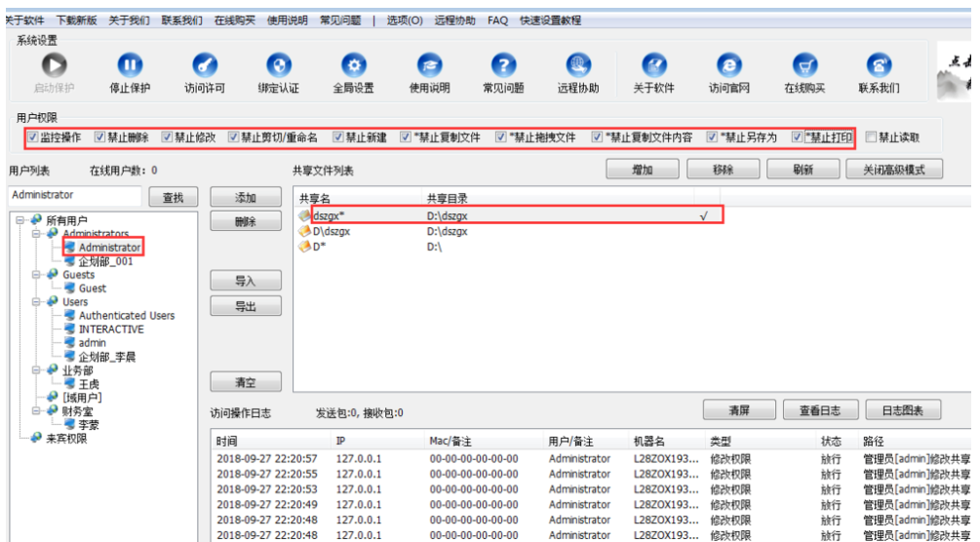Focus the Administrator user search field
Image resolution: width=980 pixels, height=542 pixels.
point(75,196)
